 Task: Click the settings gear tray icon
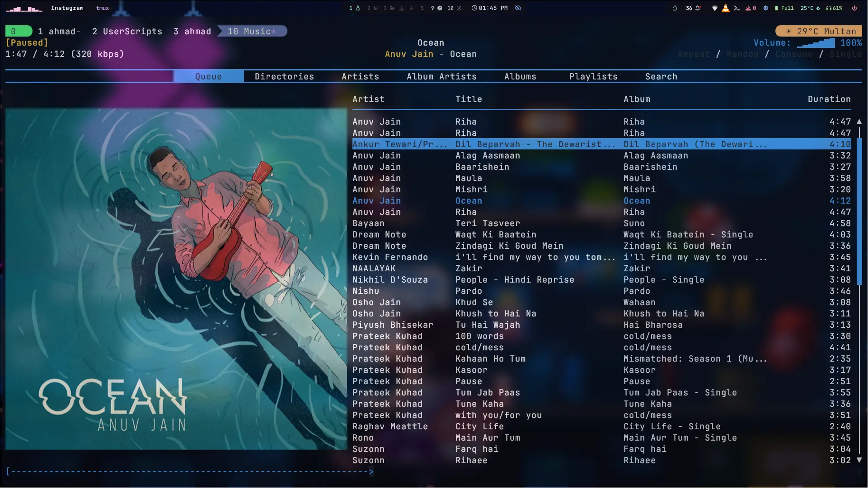pos(765,8)
